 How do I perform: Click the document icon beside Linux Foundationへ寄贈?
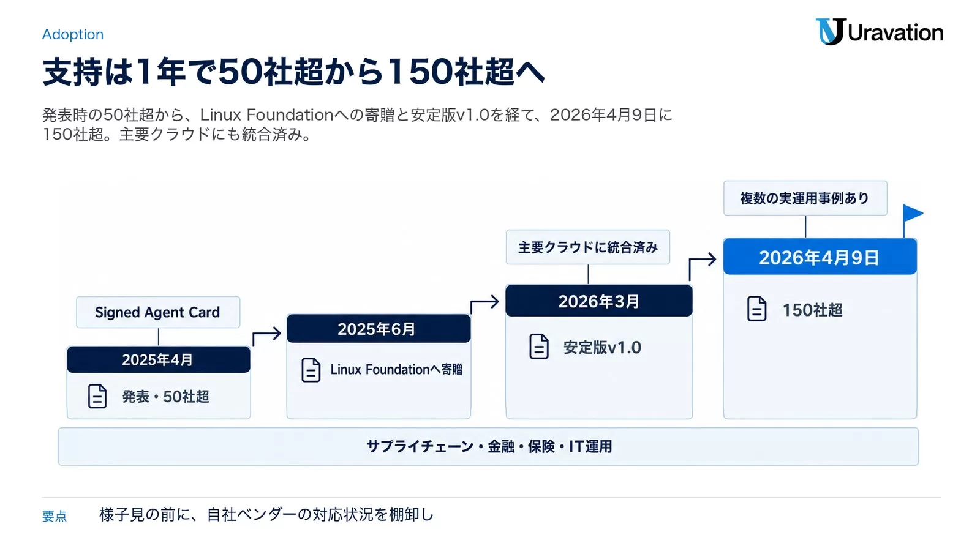(311, 370)
